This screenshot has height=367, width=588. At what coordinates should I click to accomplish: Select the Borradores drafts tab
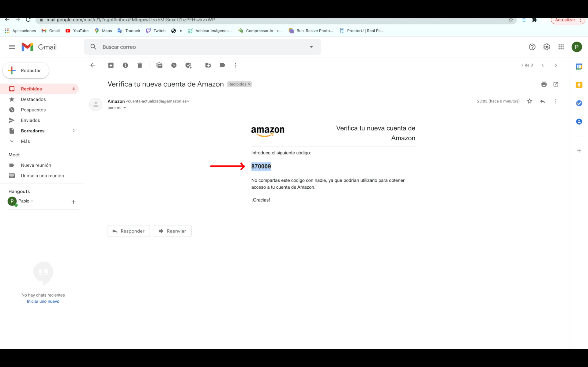[x=33, y=131]
